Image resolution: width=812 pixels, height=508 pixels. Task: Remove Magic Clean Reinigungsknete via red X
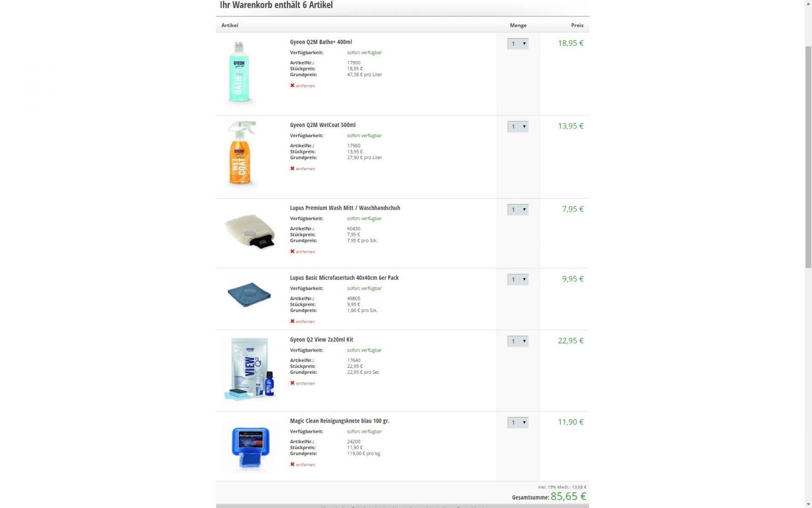coord(302,464)
